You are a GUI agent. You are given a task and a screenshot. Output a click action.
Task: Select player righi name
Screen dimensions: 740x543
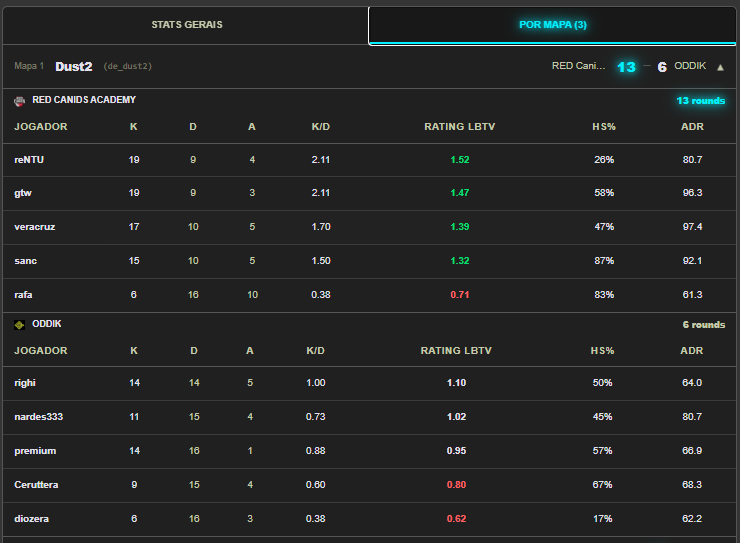(25, 383)
